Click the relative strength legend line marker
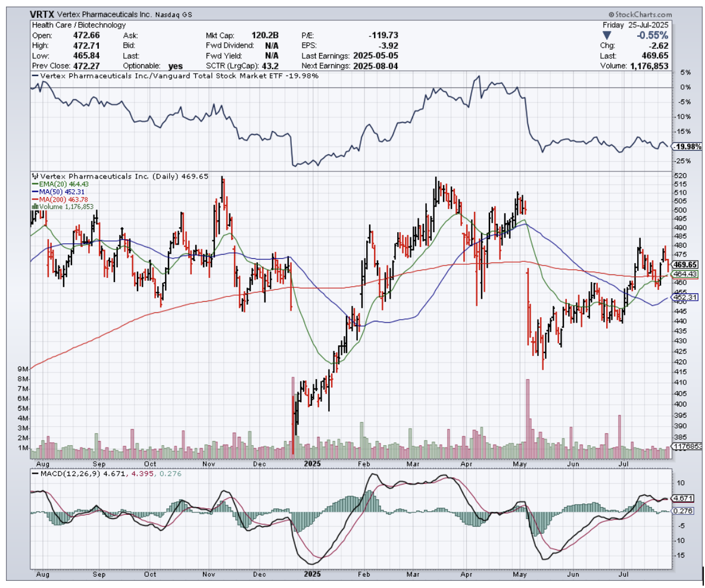Screen dimensions: 705x588 pos(35,76)
